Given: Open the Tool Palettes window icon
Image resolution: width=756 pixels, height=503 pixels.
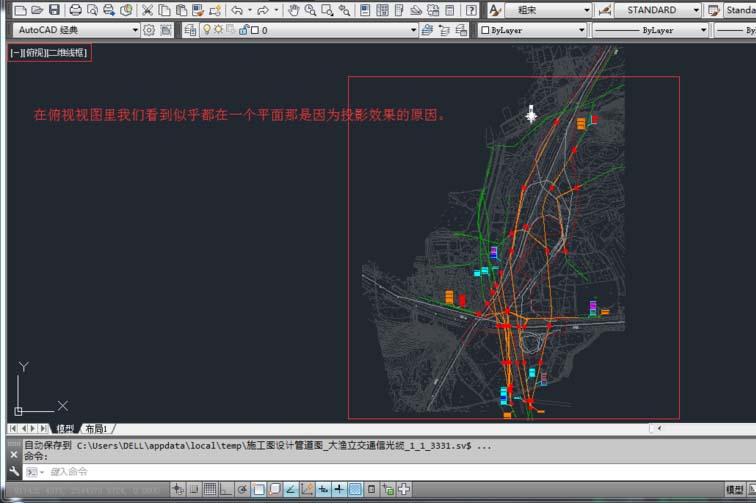Looking at the screenshot, I should pos(399,10).
